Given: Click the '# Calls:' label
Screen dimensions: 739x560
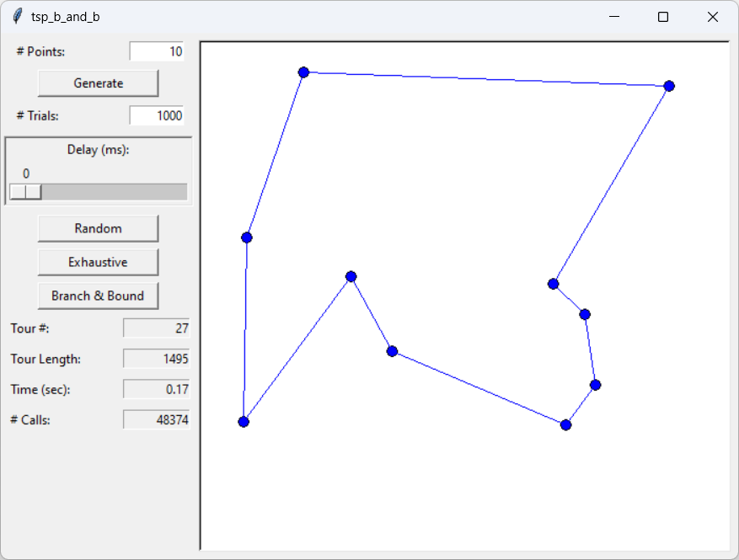Looking at the screenshot, I should (30, 419).
